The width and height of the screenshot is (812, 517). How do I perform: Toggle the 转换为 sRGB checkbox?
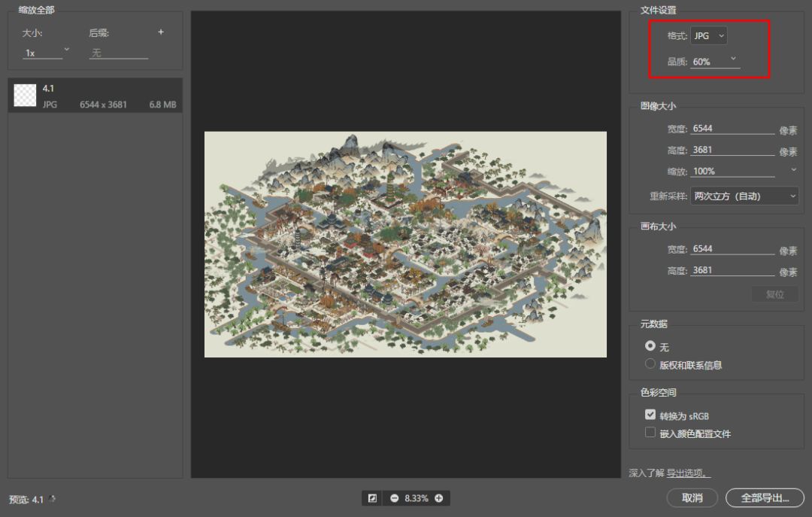pyautogui.click(x=650, y=415)
